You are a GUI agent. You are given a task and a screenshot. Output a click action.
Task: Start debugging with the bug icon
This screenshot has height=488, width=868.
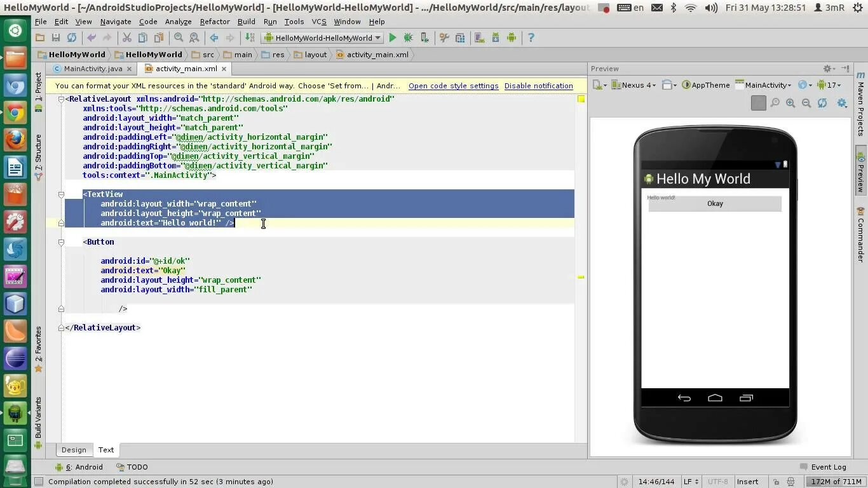pyautogui.click(x=409, y=37)
